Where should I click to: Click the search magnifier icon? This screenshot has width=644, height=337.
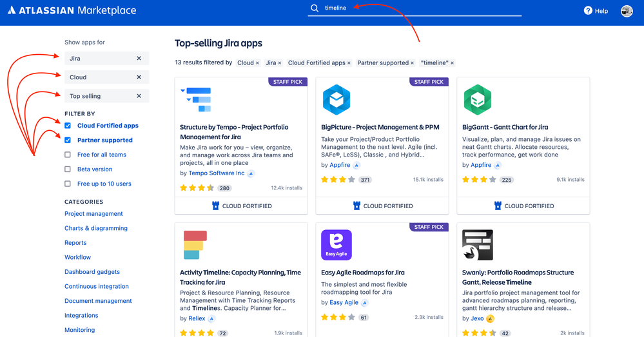pos(315,8)
